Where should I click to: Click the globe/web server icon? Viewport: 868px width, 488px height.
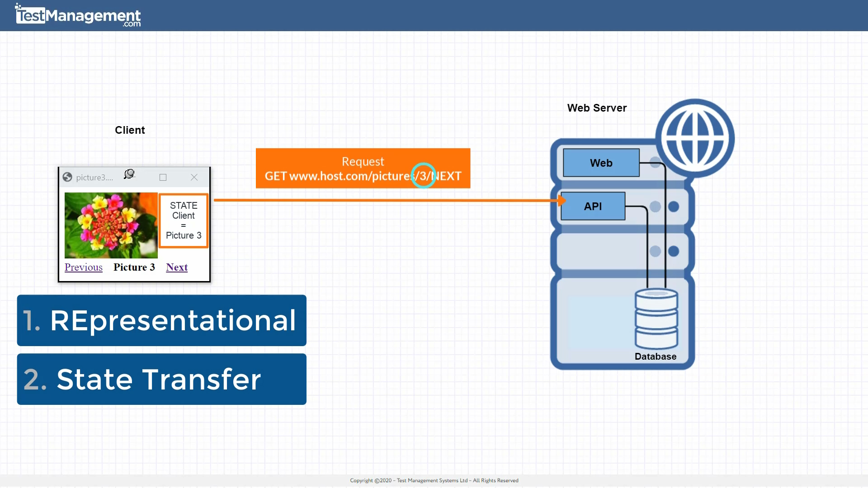[693, 136]
